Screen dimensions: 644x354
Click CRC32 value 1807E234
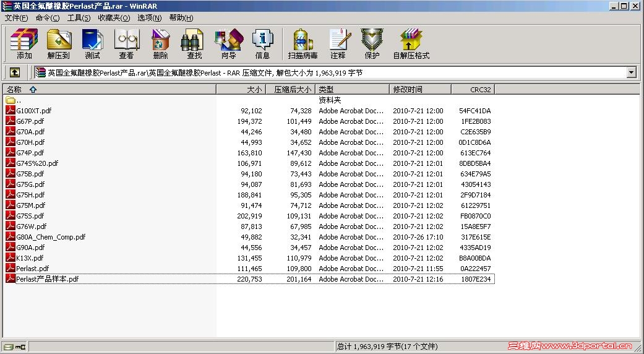476,279
